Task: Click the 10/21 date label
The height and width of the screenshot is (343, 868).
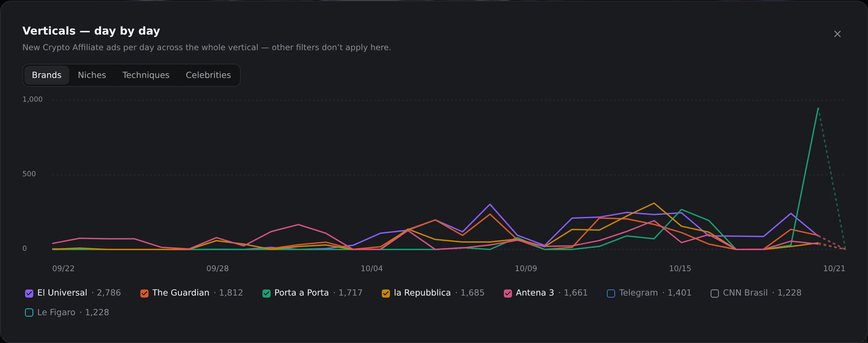Action: click(834, 268)
